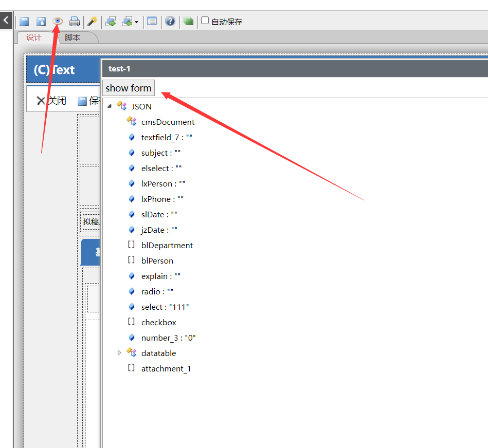
Task: Select the elselect property icon
Action: pos(132,168)
